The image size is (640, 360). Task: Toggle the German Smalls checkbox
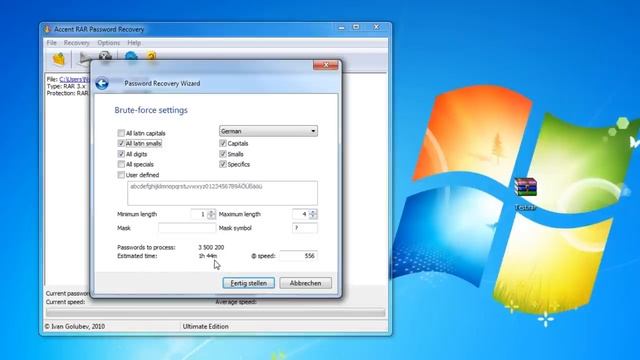(222, 154)
